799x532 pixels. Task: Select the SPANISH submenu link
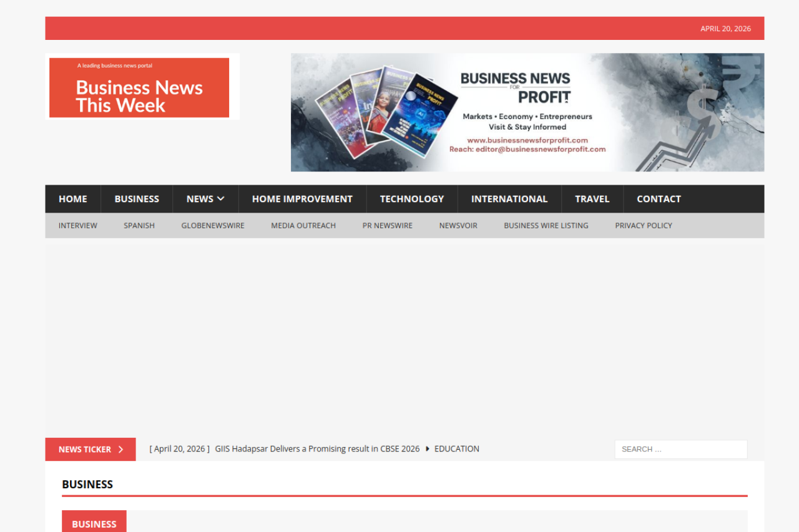pyautogui.click(x=139, y=226)
